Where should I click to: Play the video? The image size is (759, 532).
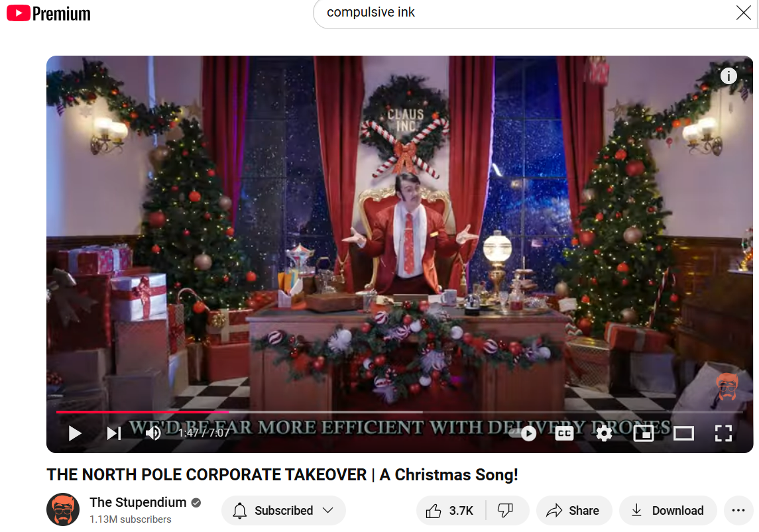[x=74, y=433]
